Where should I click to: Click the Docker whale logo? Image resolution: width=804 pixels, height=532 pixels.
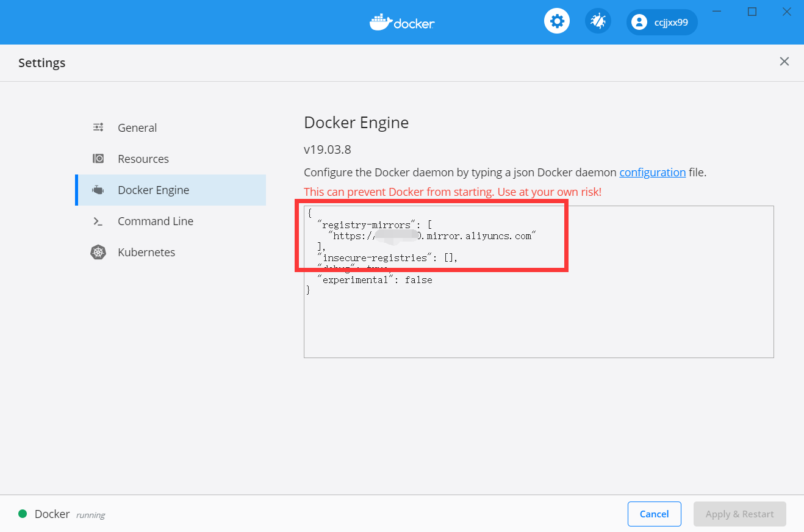[x=401, y=22]
